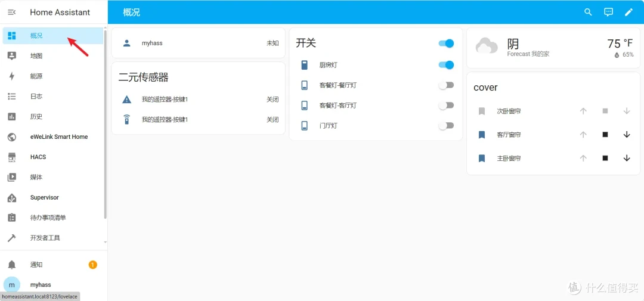Click the HACS store icon
Image resolution: width=644 pixels, height=301 pixels.
pos(12,157)
